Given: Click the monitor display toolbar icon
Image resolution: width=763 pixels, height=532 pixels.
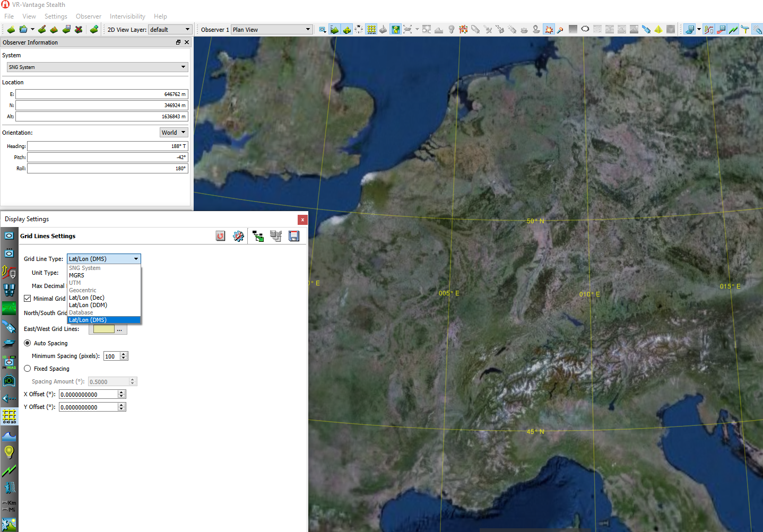Looking at the screenshot, I should click(x=689, y=30).
